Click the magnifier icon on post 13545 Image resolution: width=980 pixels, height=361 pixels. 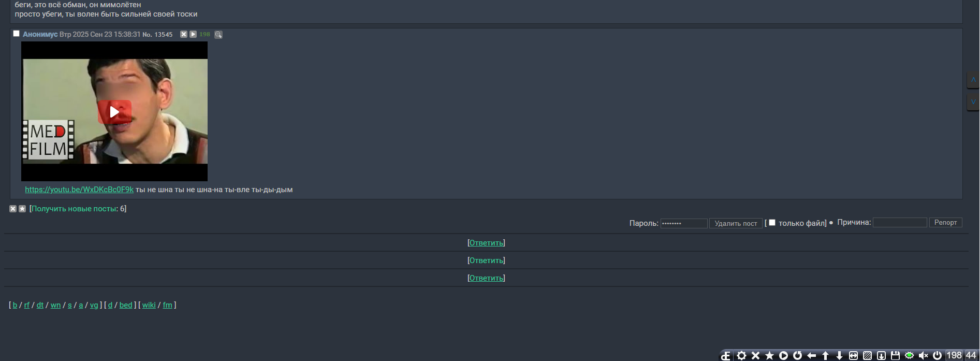[x=218, y=35]
